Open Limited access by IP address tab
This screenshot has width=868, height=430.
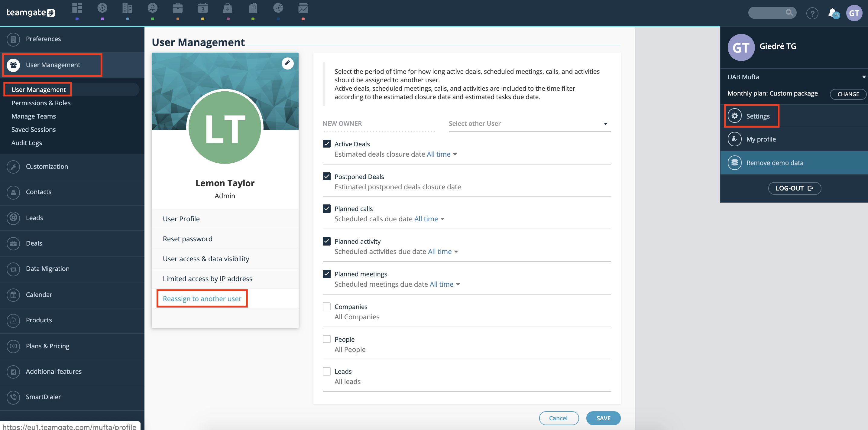point(225,279)
